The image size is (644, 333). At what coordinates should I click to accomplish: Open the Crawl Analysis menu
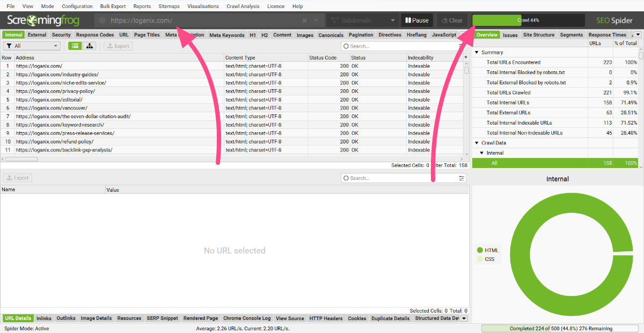coord(243,6)
